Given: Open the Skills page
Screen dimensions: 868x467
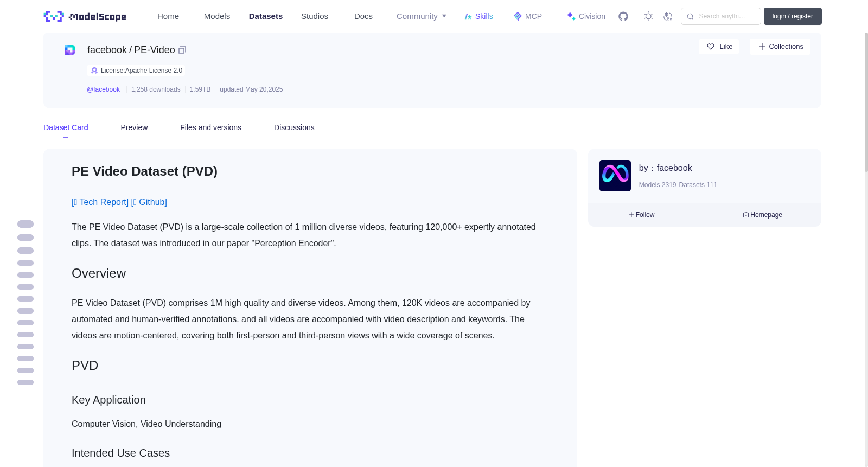Looking at the screenshot, I should pyautogui.click(x=478, y=16).
